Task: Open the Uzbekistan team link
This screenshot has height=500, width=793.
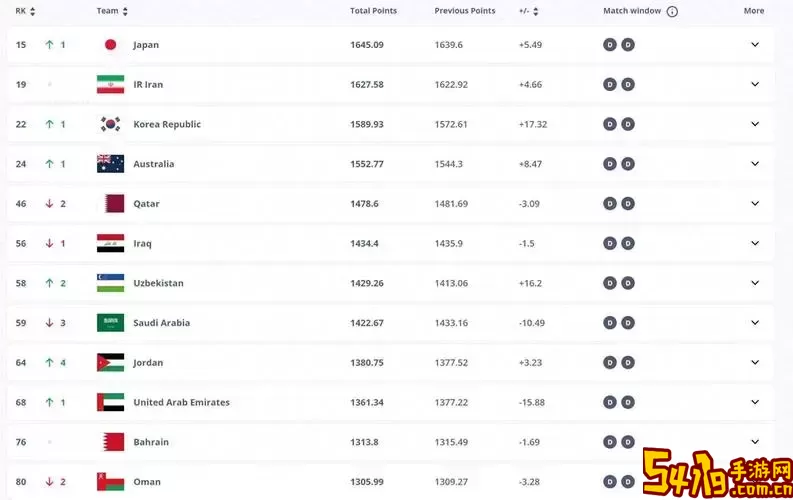Action: [x=158, y=283]
